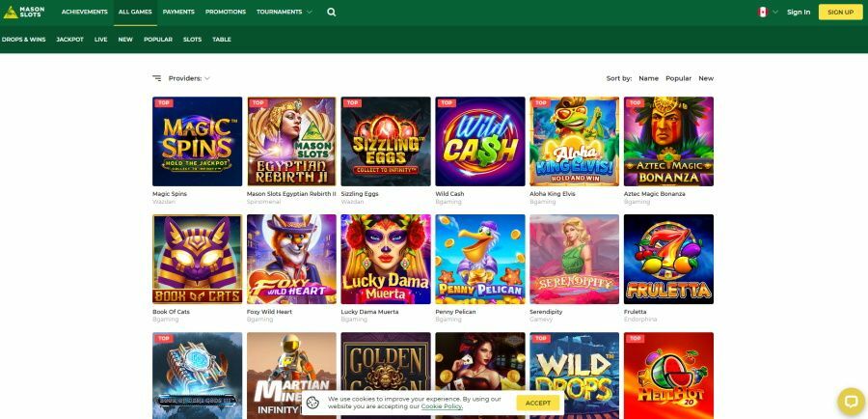Sort games by Popular
Image resolution: width=868 pixels, height=419 pixels.
tap(678, 78)
